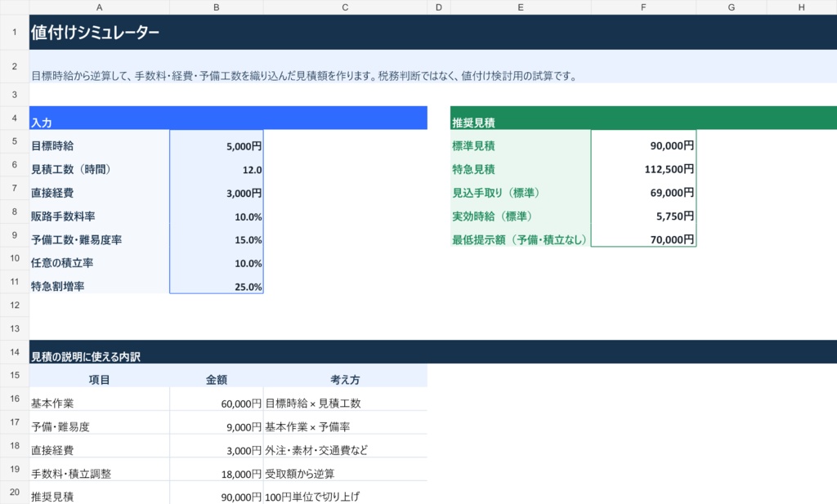Image resolution: width=837 pixels, height=504 pixels.
Task: Select the 実効時給（標準） label
Action: 521,212
